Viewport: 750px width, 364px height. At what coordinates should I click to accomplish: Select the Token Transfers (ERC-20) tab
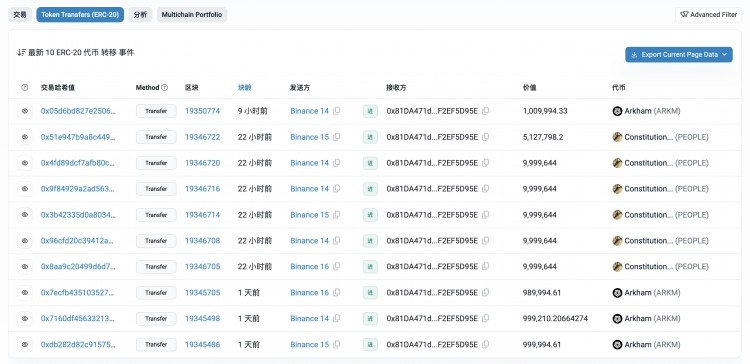[80, 15]
